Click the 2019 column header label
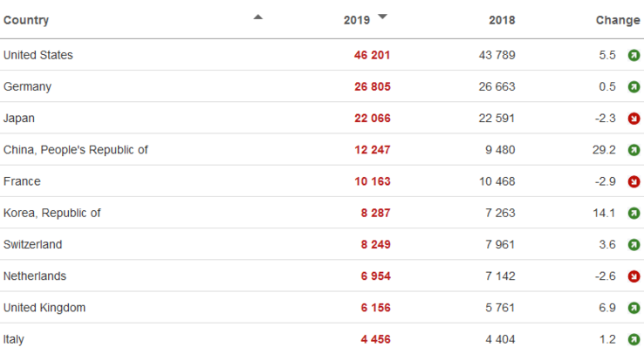Viewport: 644px width, 354px height. pos(357,20)
